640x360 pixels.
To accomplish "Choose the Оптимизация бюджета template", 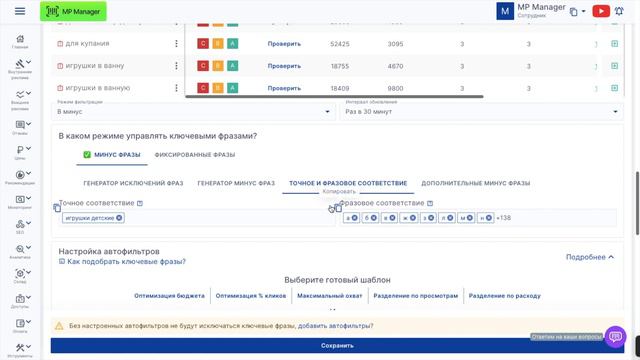I will click(169, 296).
